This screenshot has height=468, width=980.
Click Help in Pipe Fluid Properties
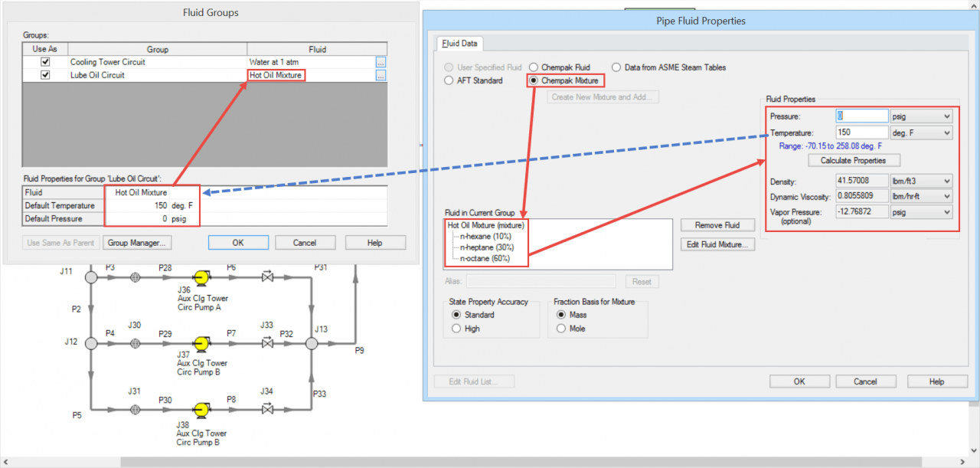click(x=937, y=381)
